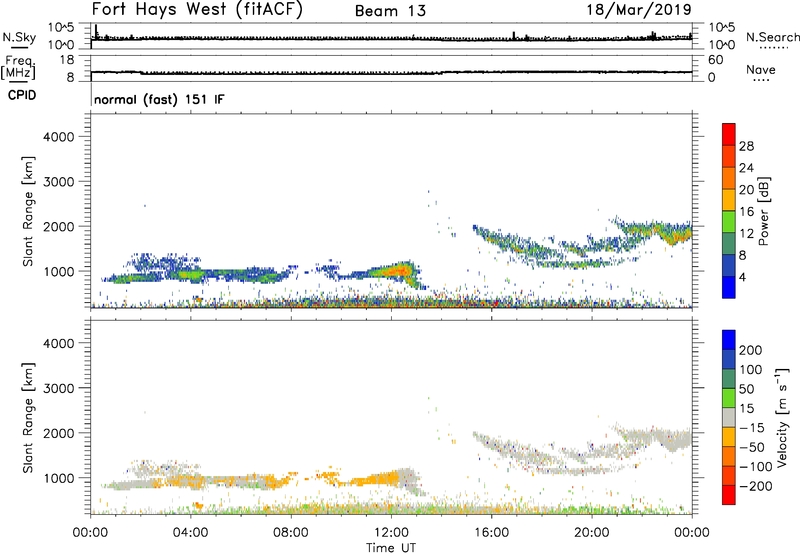
Task: Click the 'Beam 13' label
Action: point(390,11)
